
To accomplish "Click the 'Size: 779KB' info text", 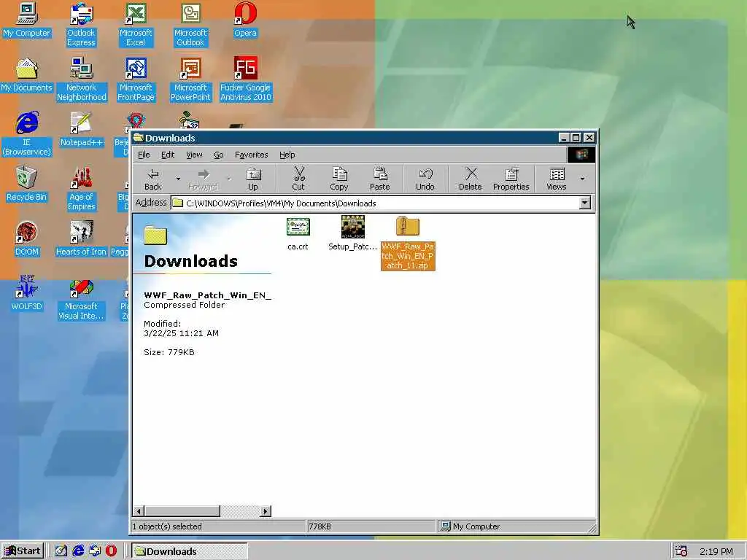I will [x=169, y=352].
